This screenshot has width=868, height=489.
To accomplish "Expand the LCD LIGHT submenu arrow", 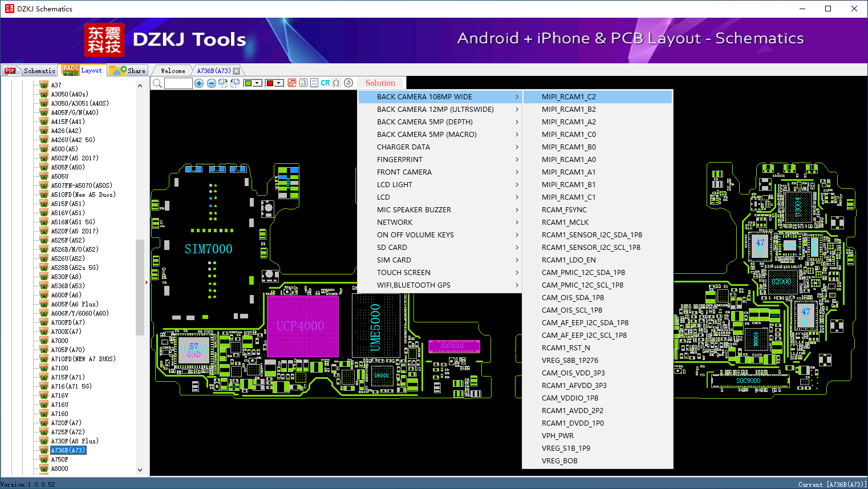I will point(517,185).
